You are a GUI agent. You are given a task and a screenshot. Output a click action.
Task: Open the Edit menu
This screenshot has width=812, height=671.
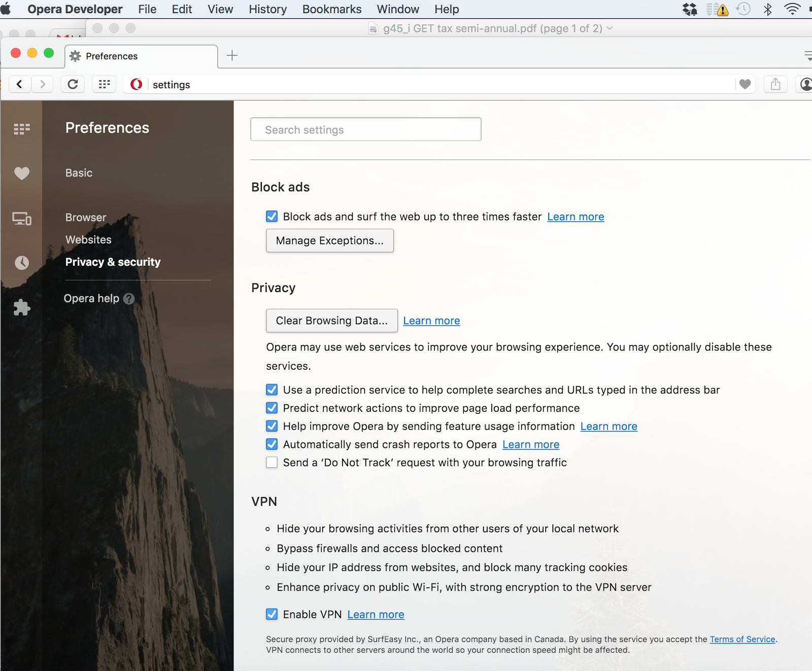pyautogui.click(x=182, y=9)
